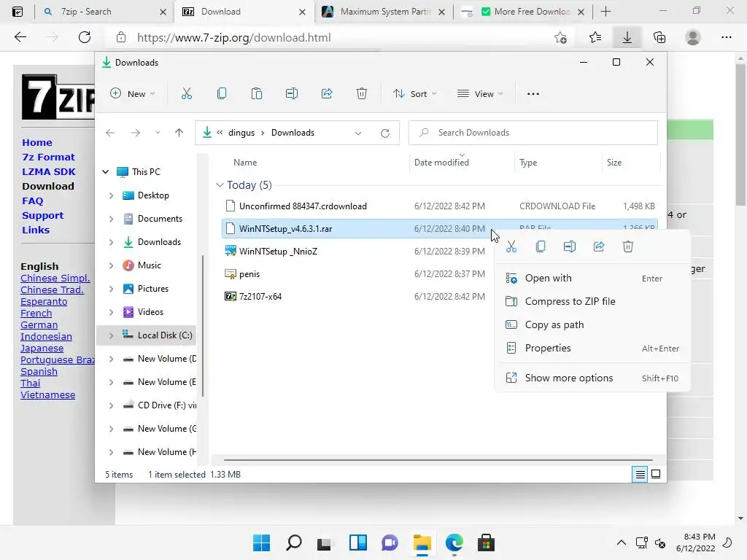The image size is (747, 560).
Task: Click the Search Downloads field
Action: [x=533, y=133]
